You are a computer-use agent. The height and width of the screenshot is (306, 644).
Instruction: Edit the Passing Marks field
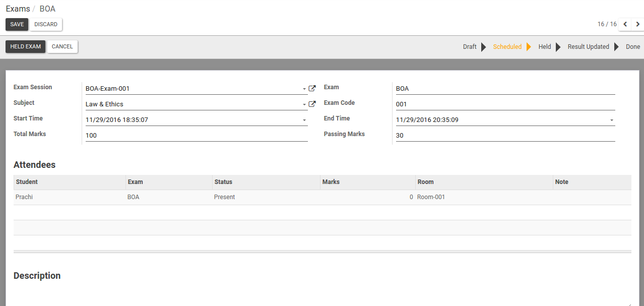click(x=505, y=135)
